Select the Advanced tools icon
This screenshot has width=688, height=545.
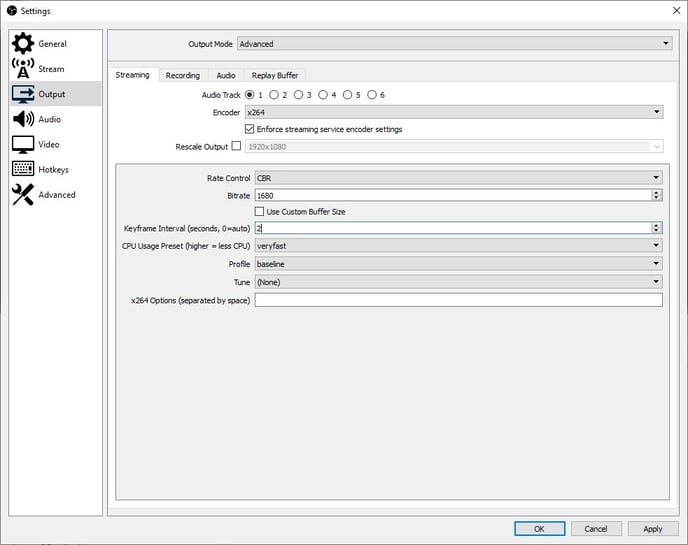(22, 195)
